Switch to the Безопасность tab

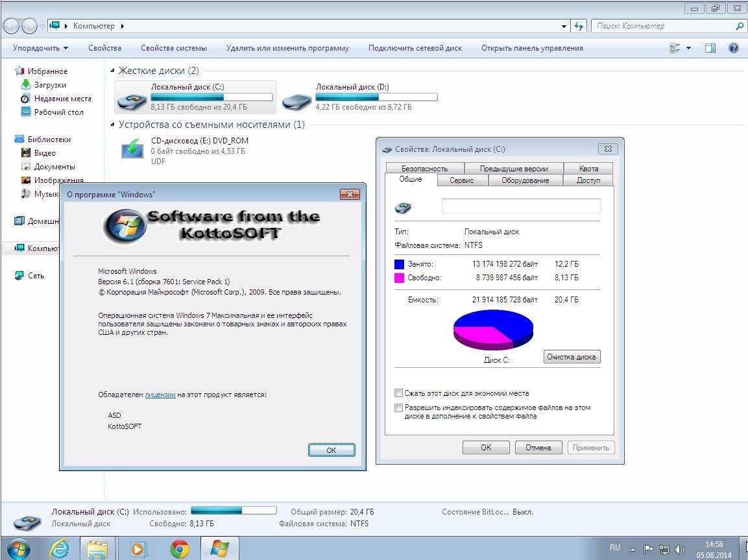tap(424, 168)
